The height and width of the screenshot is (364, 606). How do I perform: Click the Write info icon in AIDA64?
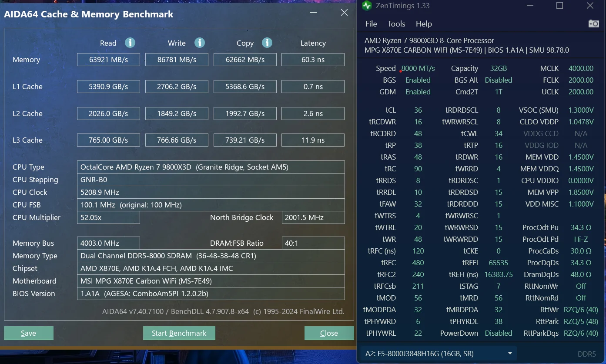199,43
